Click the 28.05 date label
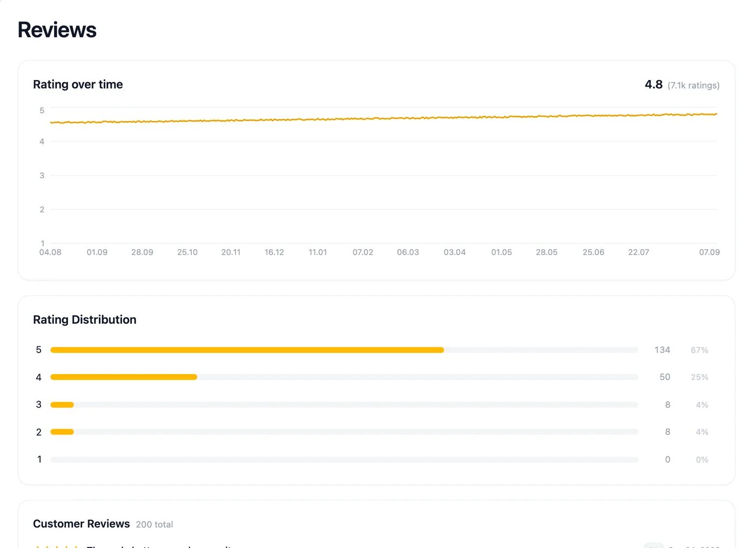 coord(546,252)
